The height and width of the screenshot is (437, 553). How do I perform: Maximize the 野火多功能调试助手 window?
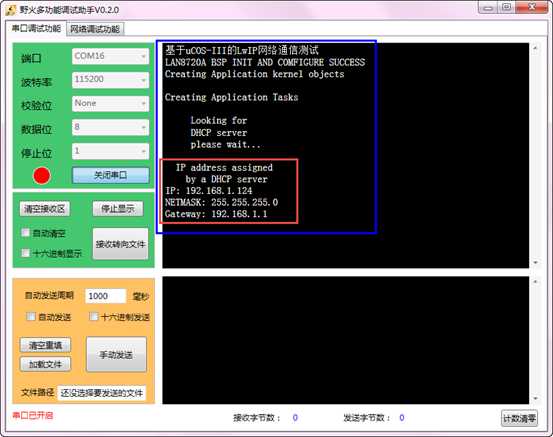click(506, 8)
